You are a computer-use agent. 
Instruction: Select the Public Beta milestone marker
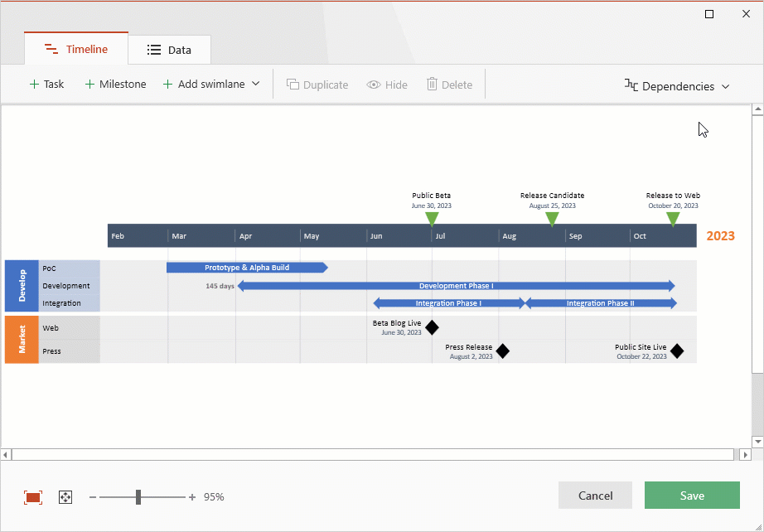pos(432,217)
